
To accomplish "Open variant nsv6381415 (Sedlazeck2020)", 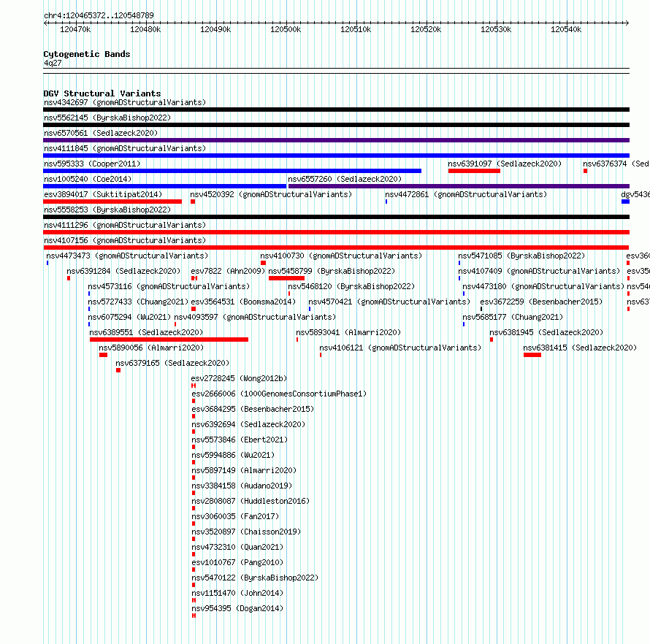I will click(580, 348).
